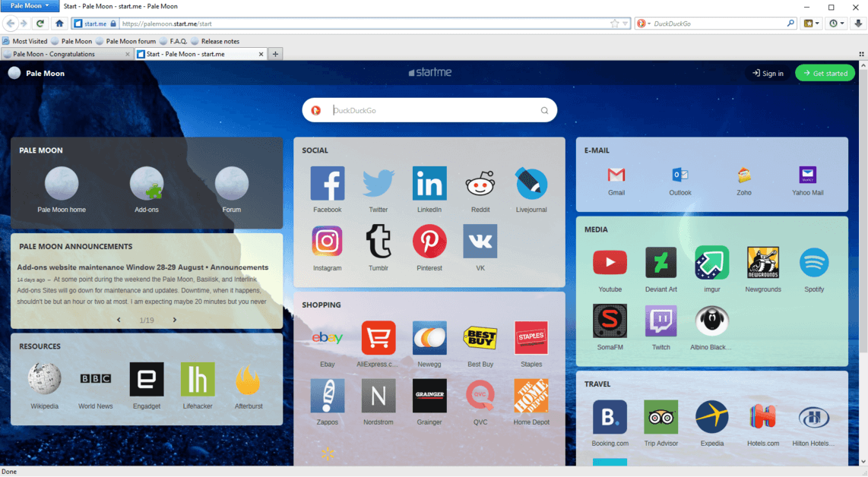Open the Facebook shortcut icon

(328, 184)
